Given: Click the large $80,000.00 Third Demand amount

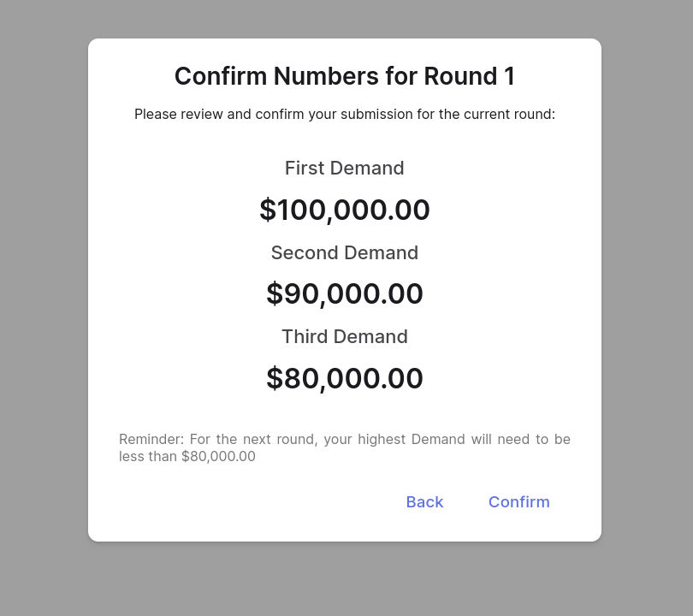Looking at the screenshot, I should pyautogui.click(x=345, y=378).
